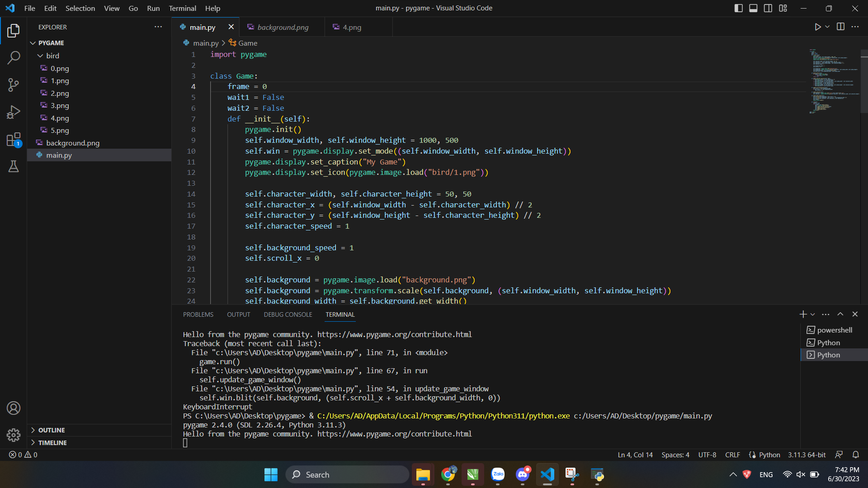Open the Accounts menu icon
The width and height of the screenshot is (868, 488).
pos(14,408)
